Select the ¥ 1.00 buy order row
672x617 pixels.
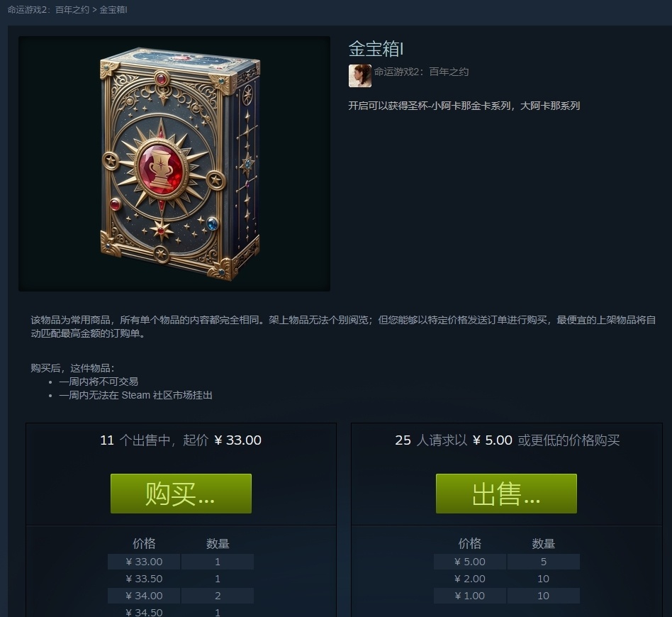click(507, 596)
